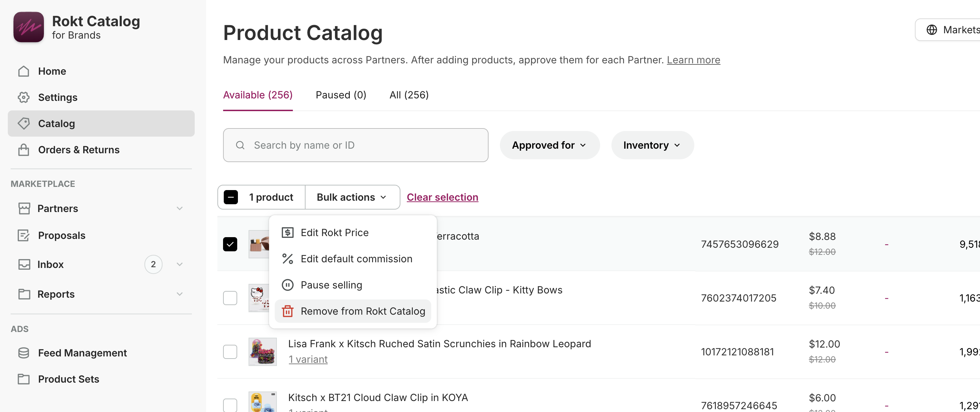Click the Orders & Returns bag icon
The height and width of the screenshot is (412, 980).
click(x=24, y=150)
